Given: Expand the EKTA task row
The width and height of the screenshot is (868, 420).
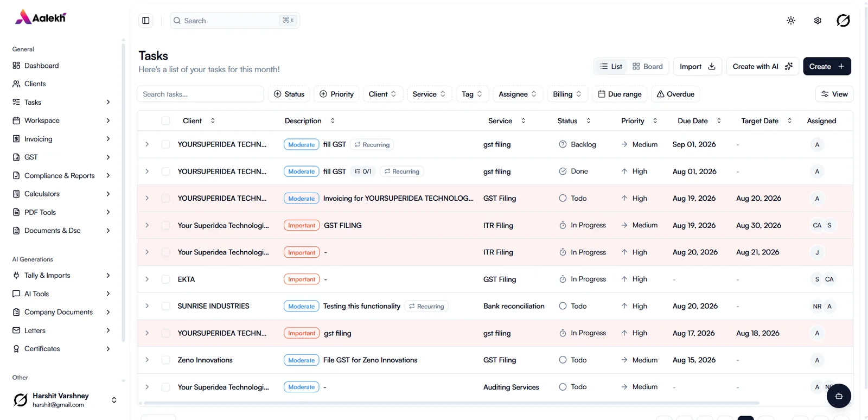Looking at the screenshot, I should (147, 279).
